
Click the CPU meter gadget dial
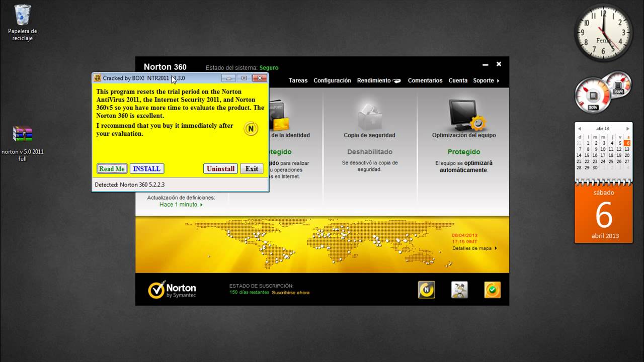tap(593, 95)
